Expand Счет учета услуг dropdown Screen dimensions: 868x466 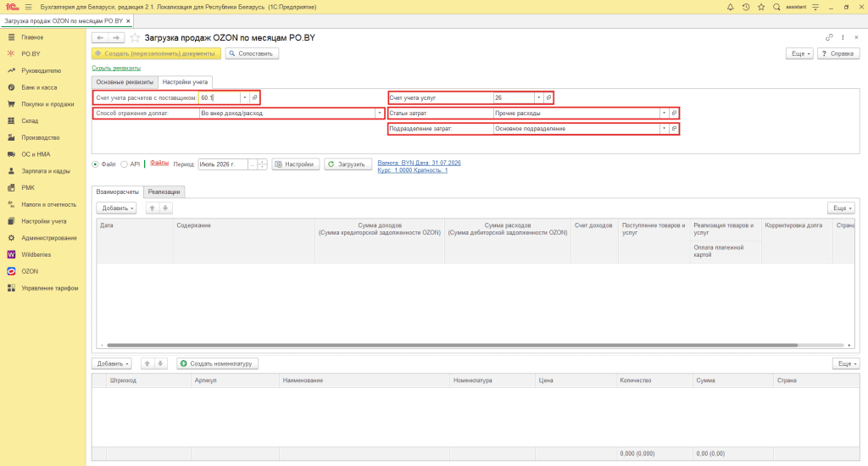(x=538, y=97)
